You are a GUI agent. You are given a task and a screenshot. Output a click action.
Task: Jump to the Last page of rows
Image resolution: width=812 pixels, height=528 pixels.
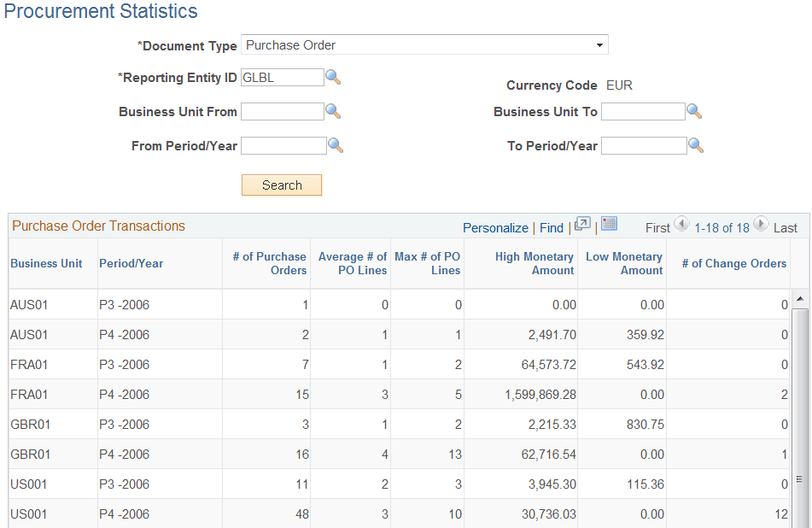click(x=787, y=227)
